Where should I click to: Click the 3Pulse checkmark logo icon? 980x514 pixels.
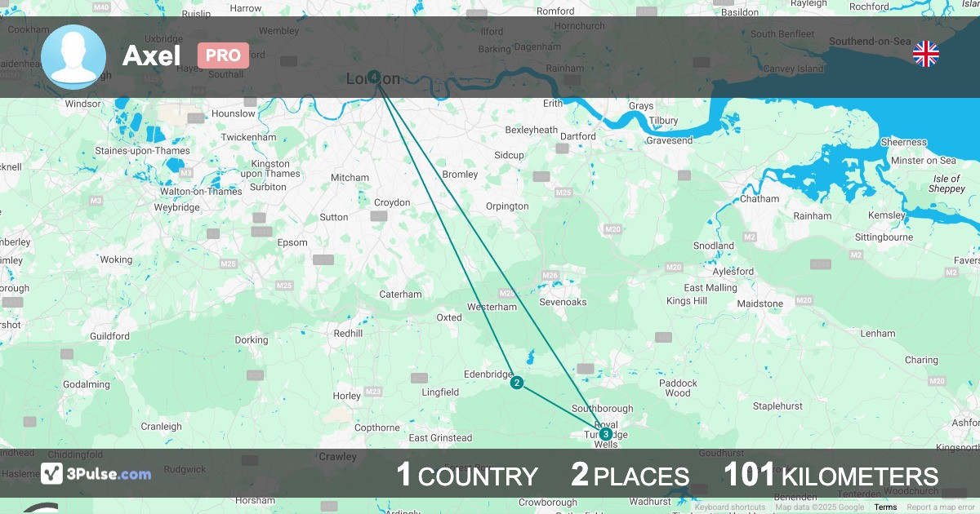click(52, 473)
